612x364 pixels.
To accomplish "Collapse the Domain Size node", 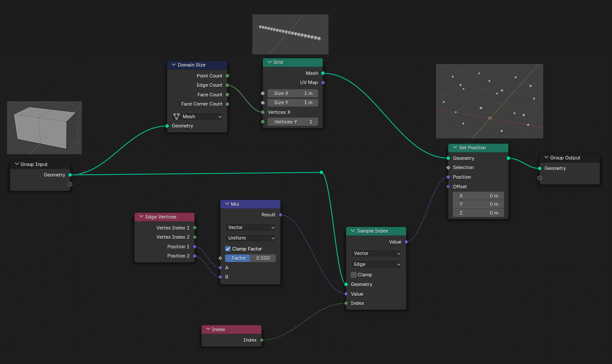I will (173, 65).
